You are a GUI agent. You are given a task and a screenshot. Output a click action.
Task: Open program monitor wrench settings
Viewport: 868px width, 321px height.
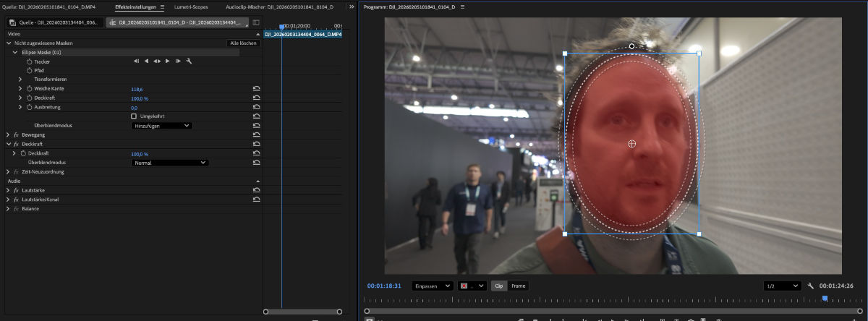[812, 286]
